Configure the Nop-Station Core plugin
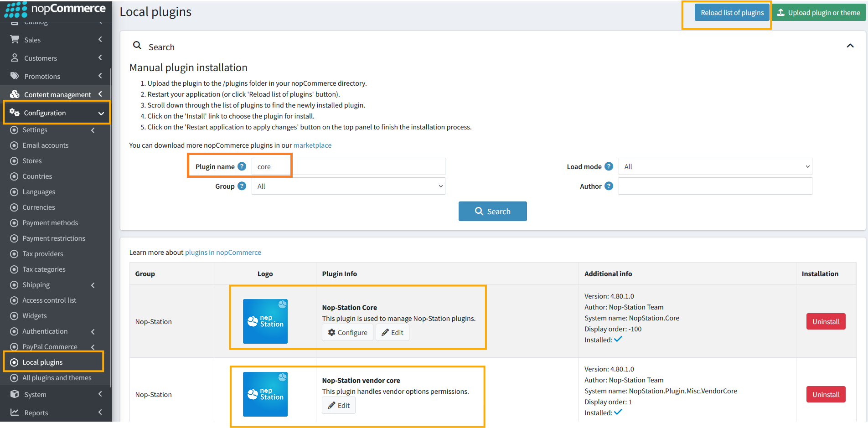Screen dimensions: 868x428 [x=348, y=333]
